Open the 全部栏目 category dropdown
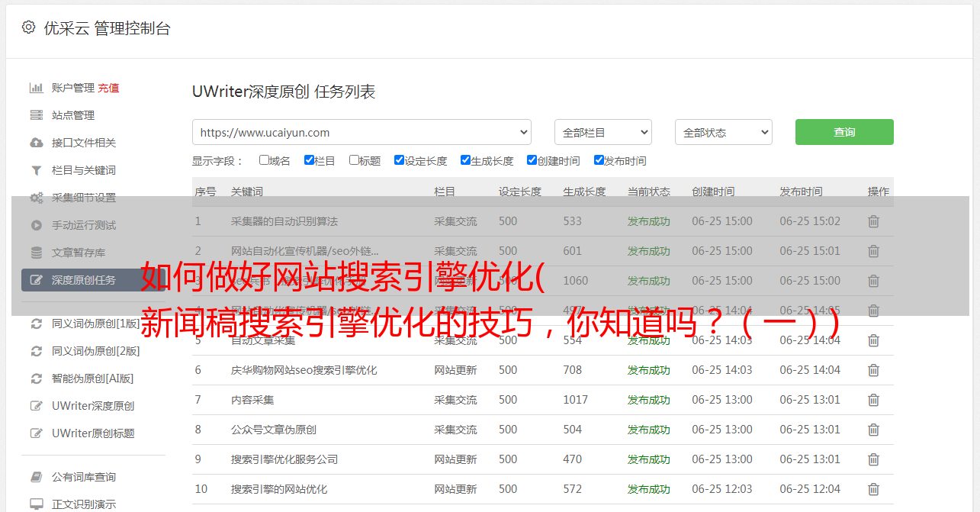980x512 pixels. point(602,132)
